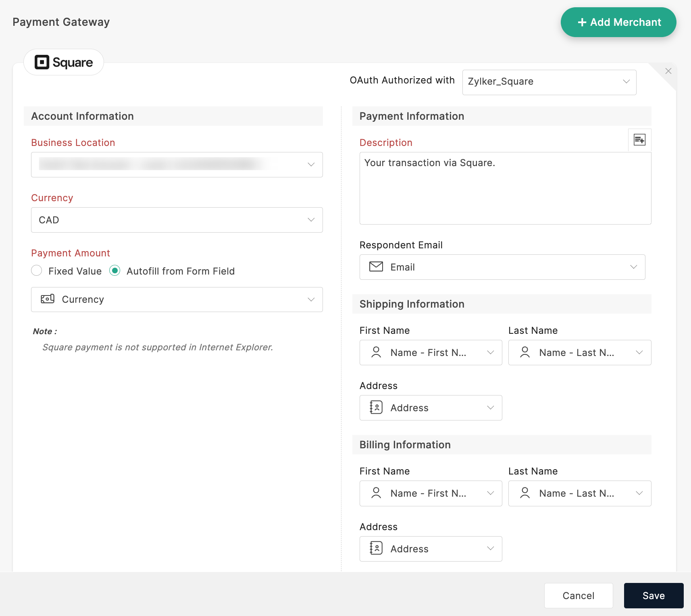Screen dimensions: 691x616
Task: Open the Billing First Name dropdown
Action: pos(431,493)
